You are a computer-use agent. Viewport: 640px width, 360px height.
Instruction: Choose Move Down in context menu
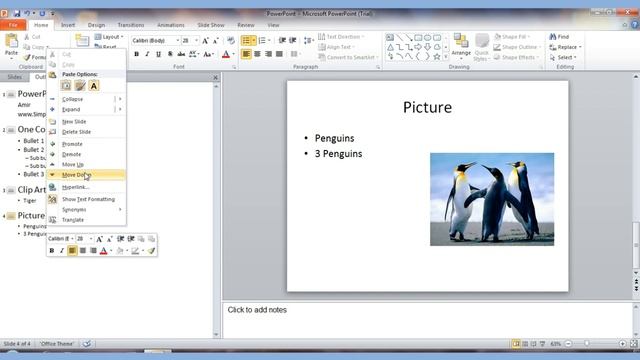click(x=86, y=175)
